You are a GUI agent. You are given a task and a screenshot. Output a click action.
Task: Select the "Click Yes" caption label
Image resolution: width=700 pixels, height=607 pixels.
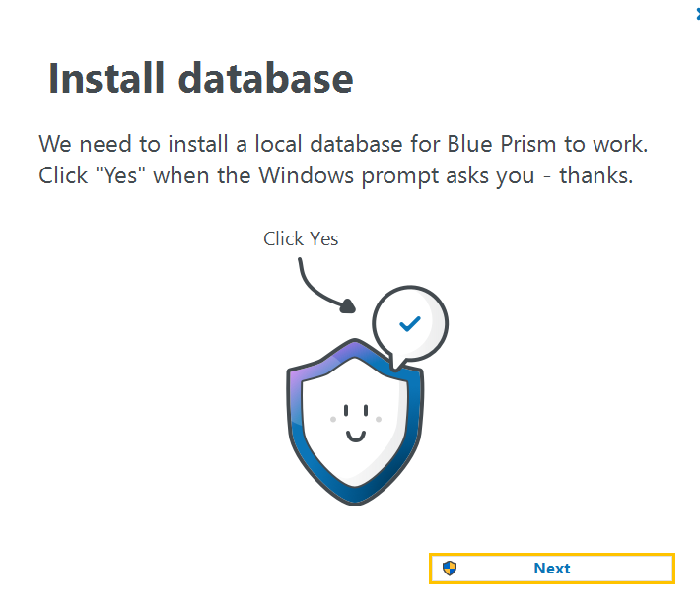[x=301, y=238]
